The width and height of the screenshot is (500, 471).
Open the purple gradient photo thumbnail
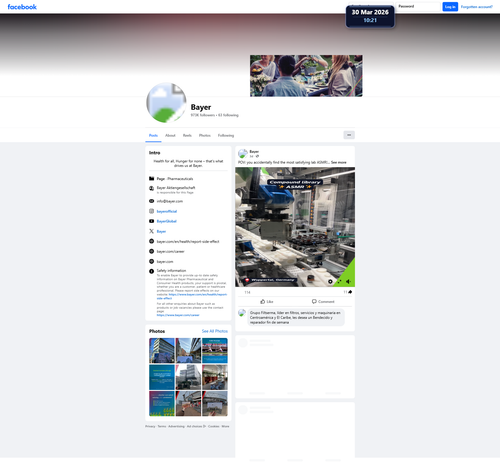pos(162,404)
